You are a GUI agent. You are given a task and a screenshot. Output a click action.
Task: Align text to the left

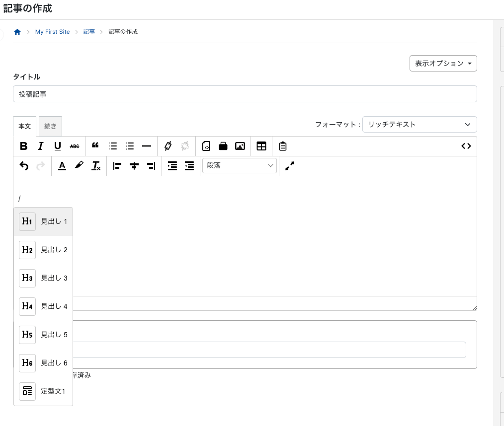(117, 166)
